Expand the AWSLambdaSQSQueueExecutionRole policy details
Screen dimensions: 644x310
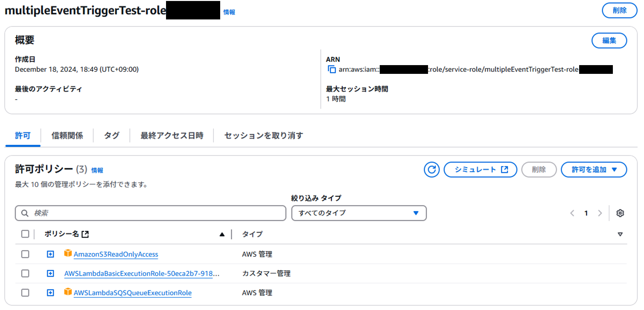[x=50, y=293]
